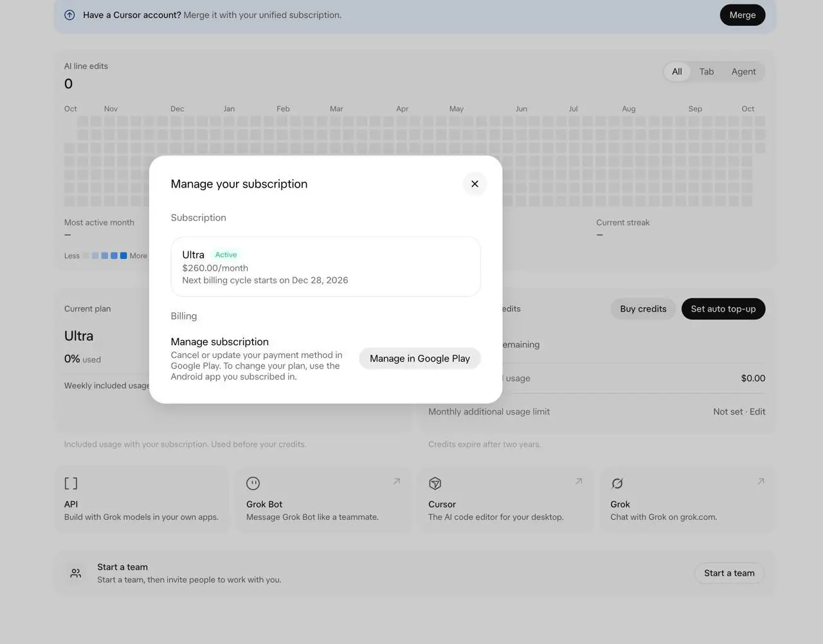This screenshot has width=823, height=644.
Task: Click the Buy credits button
Action: pyautogui.click(x=643, y=309)
